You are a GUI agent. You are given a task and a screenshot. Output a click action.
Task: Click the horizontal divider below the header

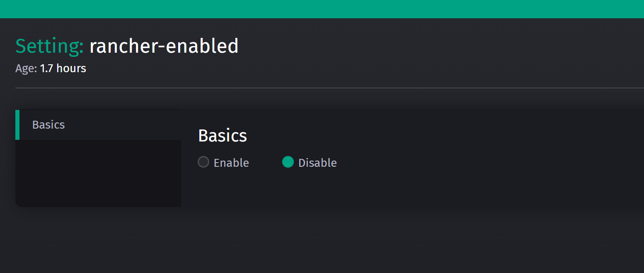(x=322, y=88)
